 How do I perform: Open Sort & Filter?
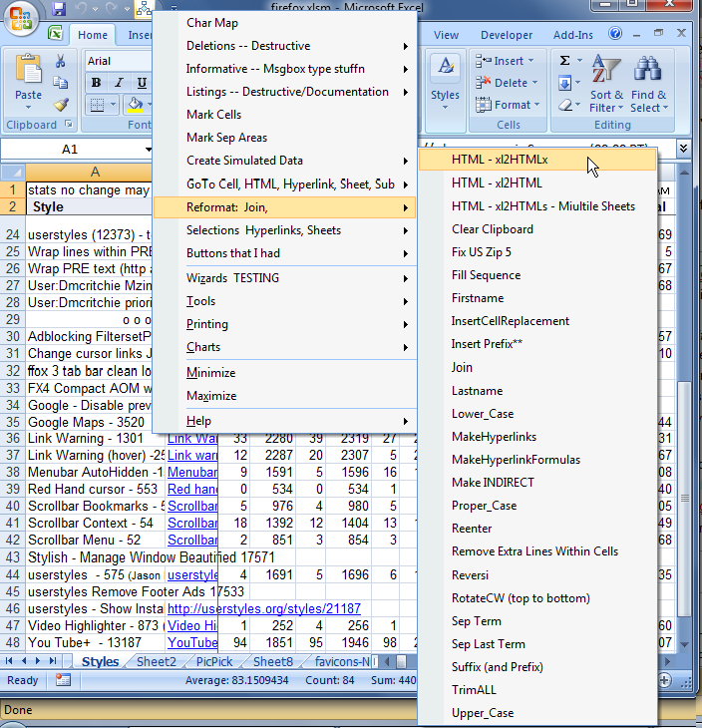click(x=606, y=84)
